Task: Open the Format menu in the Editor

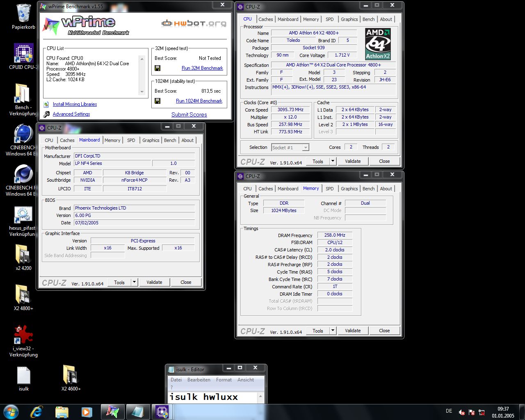Action: tap(224, 380)
